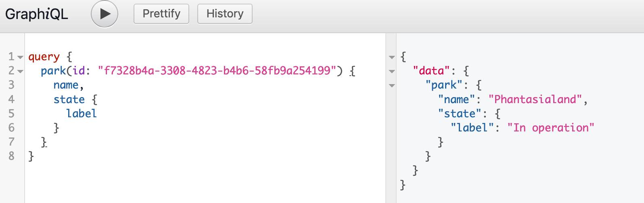Collapse the park block fold arrow on line 2
Viewport: 644px width, 203px height.
[x=20, y=72]
